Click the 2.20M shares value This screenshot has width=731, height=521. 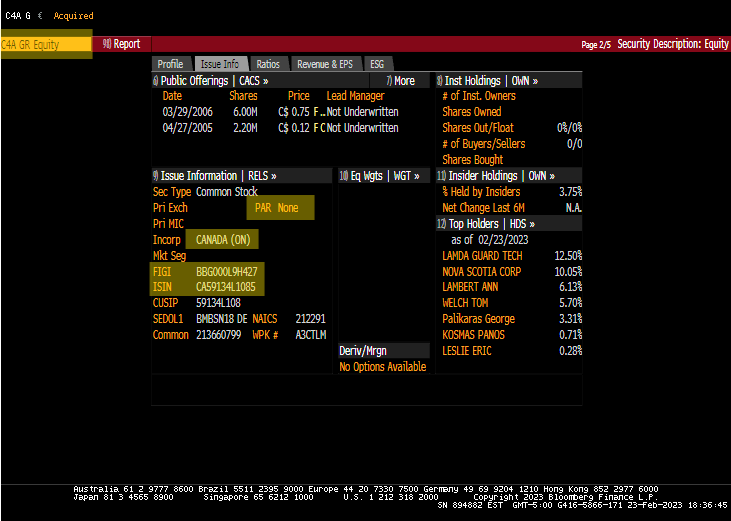pyautogui.click(x=245, y=128)
